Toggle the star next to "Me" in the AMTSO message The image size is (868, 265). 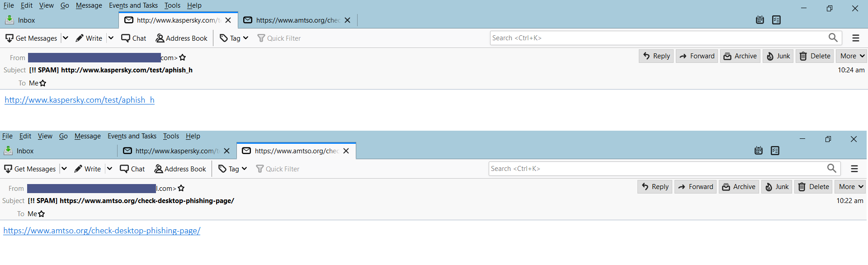point(42,214)
